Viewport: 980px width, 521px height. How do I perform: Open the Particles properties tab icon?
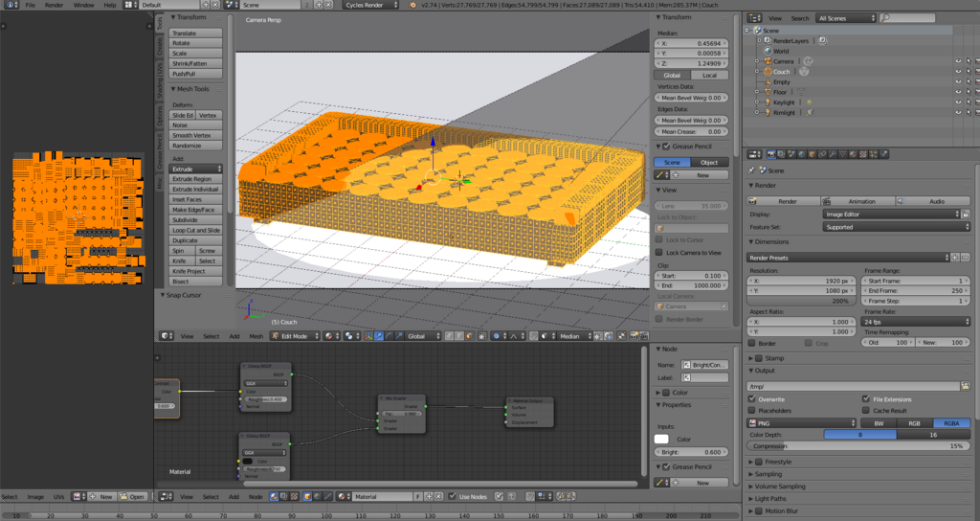coord(873,154)
